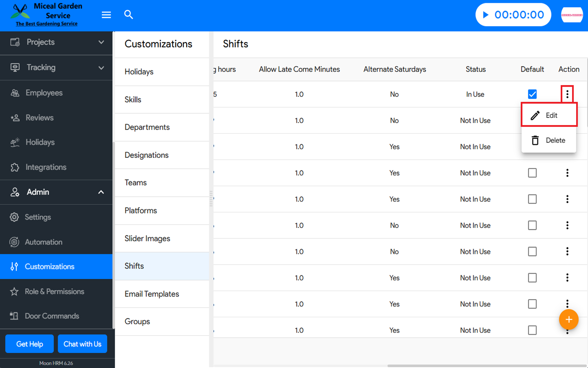
Task: Choose Delete from the action menu
Action: [x=549, y=140]
